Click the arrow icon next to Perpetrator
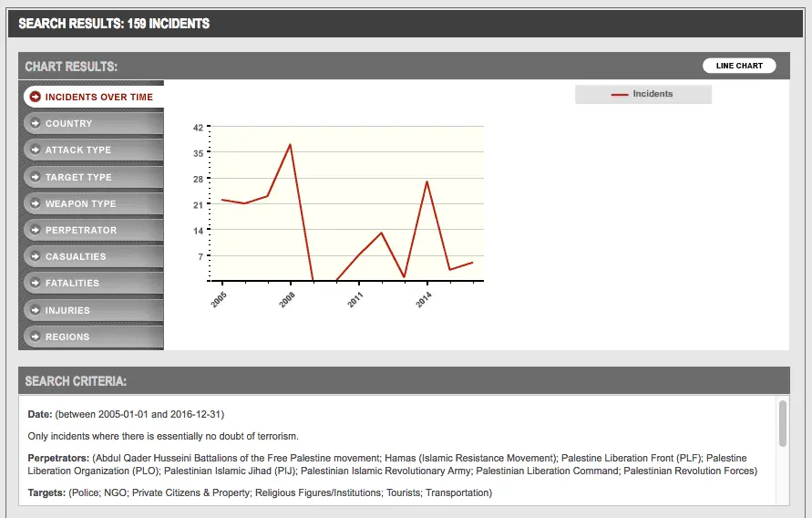Viewport: 812px width, 518px height. 36,230
